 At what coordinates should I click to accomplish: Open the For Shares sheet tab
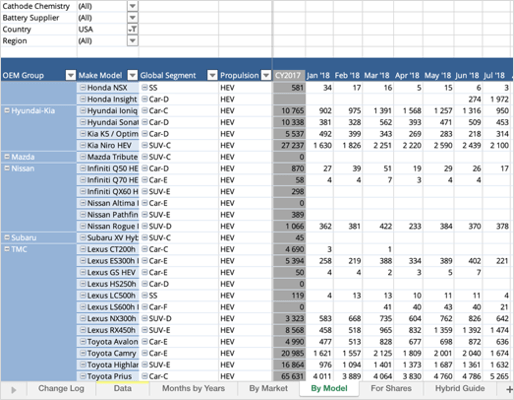(391, 388)
